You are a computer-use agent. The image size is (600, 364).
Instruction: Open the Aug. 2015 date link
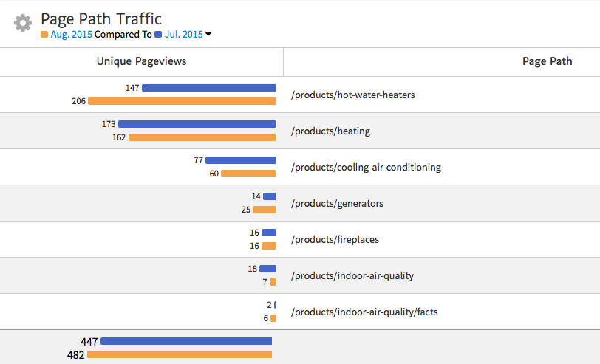coord(72,35)
